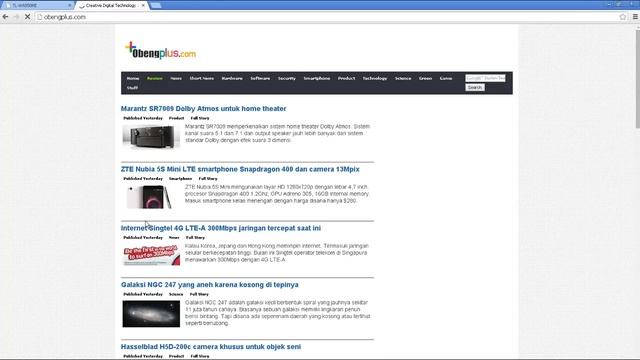Open Galaksi NGC 247 article title
This screenshot has width=640, height=360.
[x=209, y=285]
